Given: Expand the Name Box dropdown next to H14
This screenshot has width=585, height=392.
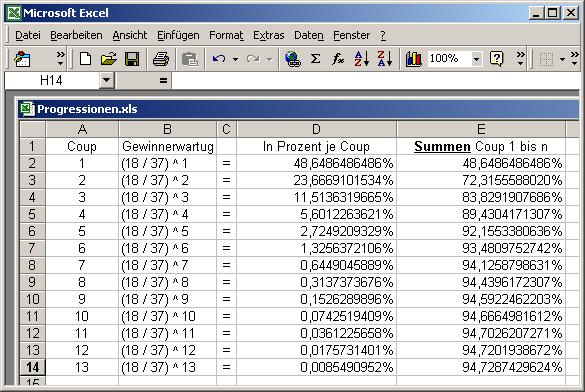Looking at the screenshot, I should click(x=106, y=80).
